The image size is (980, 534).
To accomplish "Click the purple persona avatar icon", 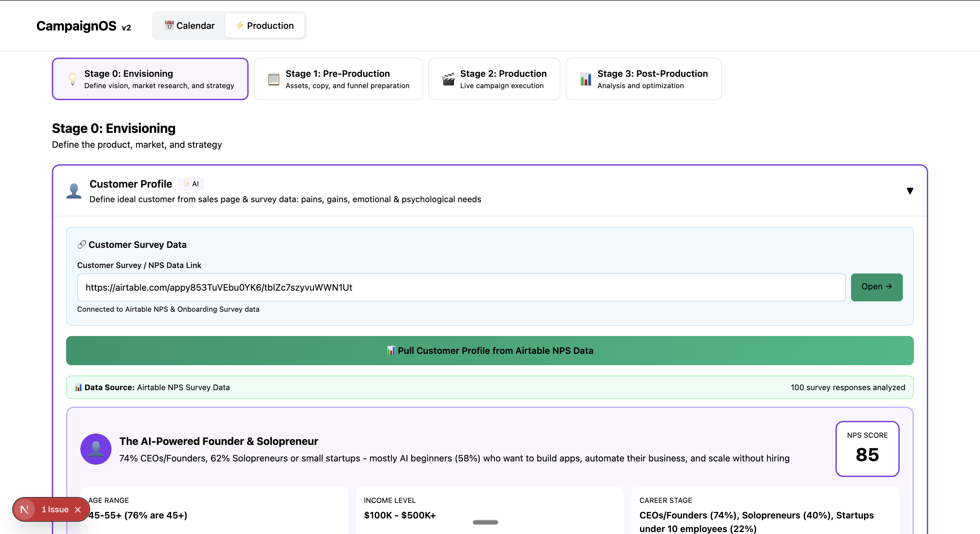I will coord(96,449).
